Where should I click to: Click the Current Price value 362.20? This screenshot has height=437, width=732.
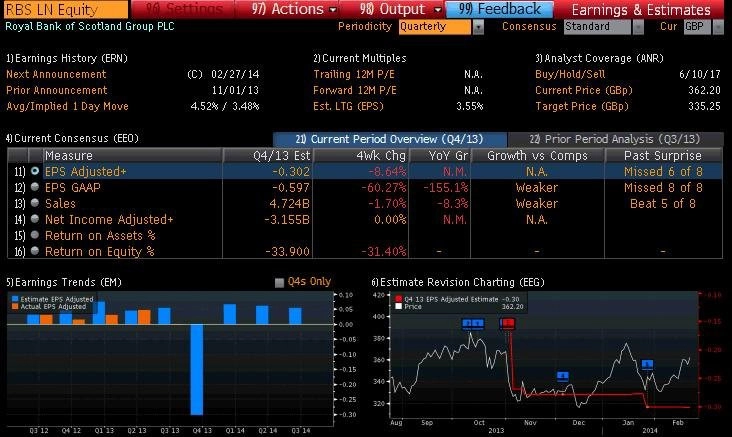point(704,90)
